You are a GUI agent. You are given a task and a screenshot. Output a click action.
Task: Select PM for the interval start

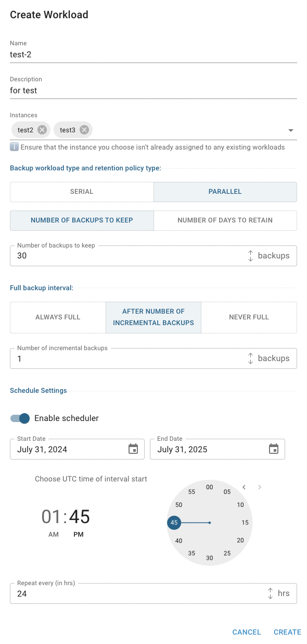[x=78, y=535]
